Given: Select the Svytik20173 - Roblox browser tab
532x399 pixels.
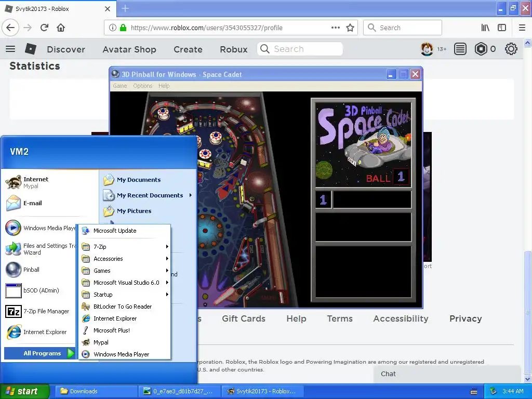Looking at the screenshot, I should tap(58, 9).
